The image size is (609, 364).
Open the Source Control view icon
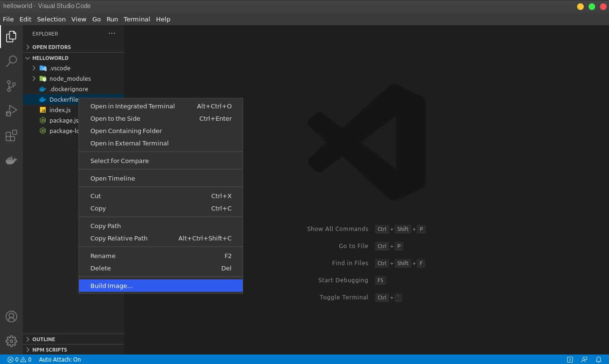(11, 86)
